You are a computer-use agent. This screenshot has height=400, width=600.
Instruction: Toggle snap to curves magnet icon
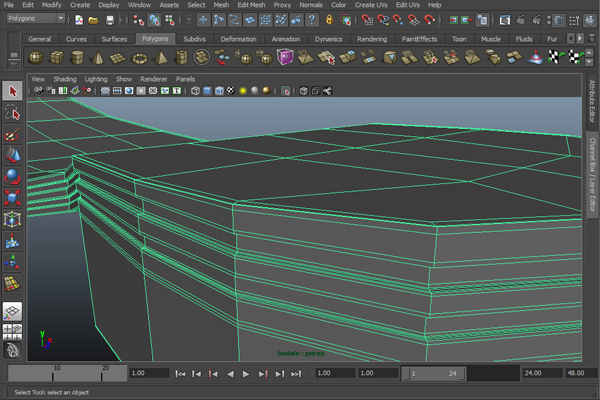click(383, 20)
